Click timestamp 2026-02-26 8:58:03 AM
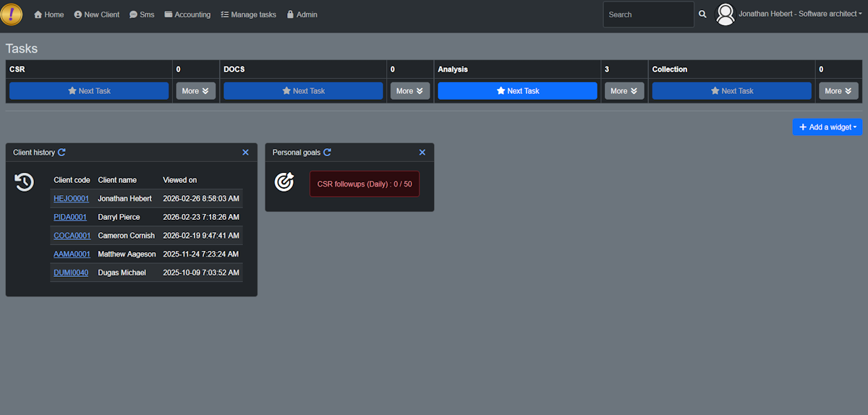This screenshot has height=415, width=868. (x=201, y=198)
